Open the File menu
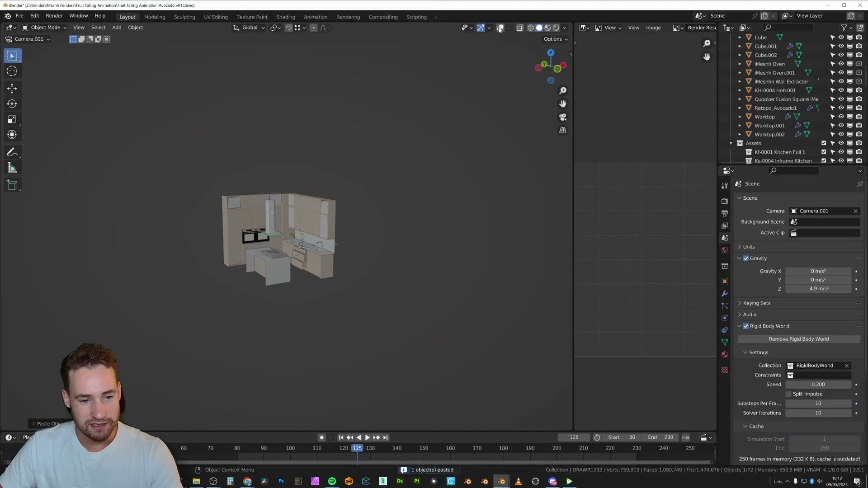 click(x=19, y=16)
